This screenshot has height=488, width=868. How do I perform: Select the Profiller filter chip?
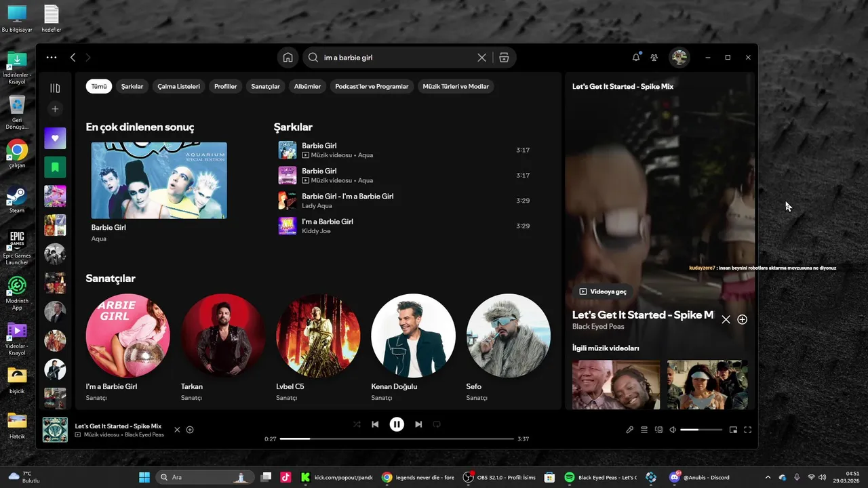point(225,87)
